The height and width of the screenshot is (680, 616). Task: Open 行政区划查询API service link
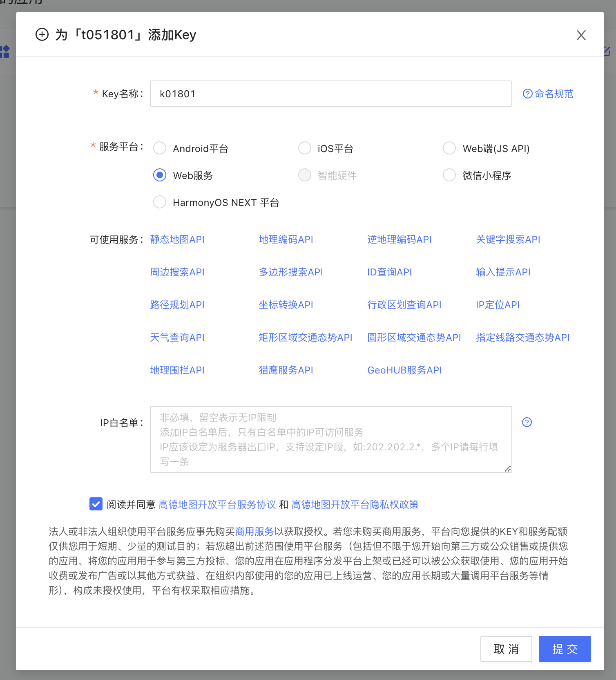[404, 305]
